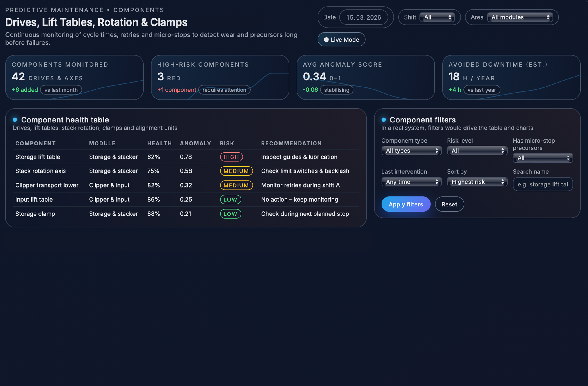Toggle the Live Mode switch
588x386 pixels.
click(x=341, y=40)
